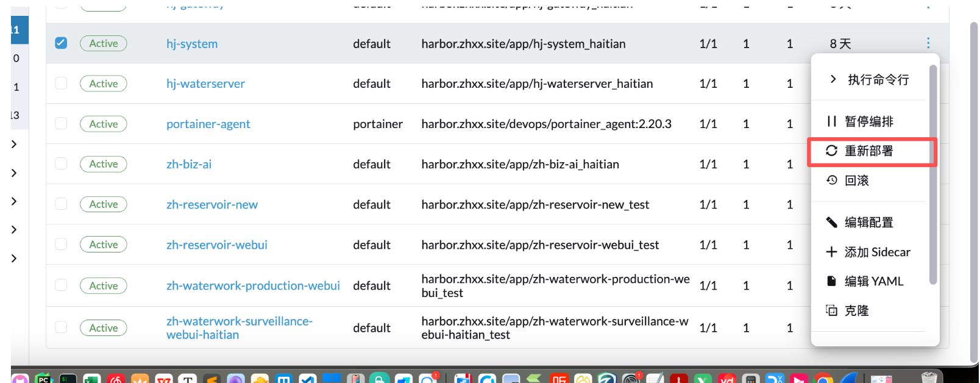Choose 回滚 from the context menu
Image resolution: width=980 pixels, height=383 pixels.
pos(856,181)
